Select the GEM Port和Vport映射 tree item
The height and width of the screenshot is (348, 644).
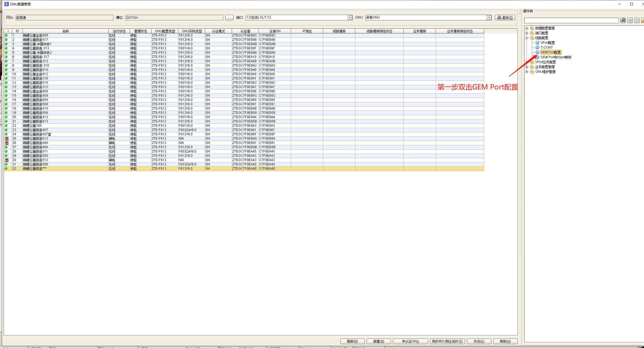556,57
